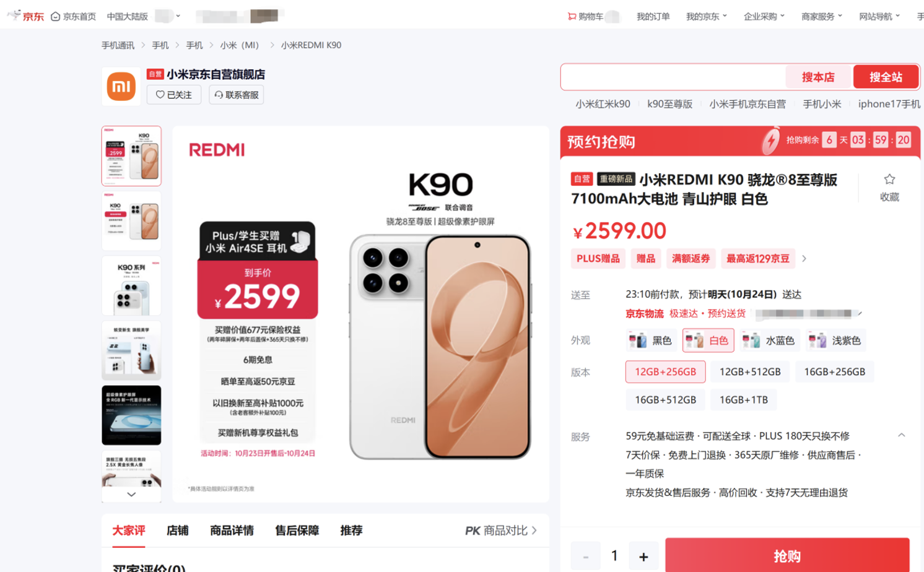Screen dimensions: 924x572
Task: Go to JD home page icon
Action: coord(56,17)
